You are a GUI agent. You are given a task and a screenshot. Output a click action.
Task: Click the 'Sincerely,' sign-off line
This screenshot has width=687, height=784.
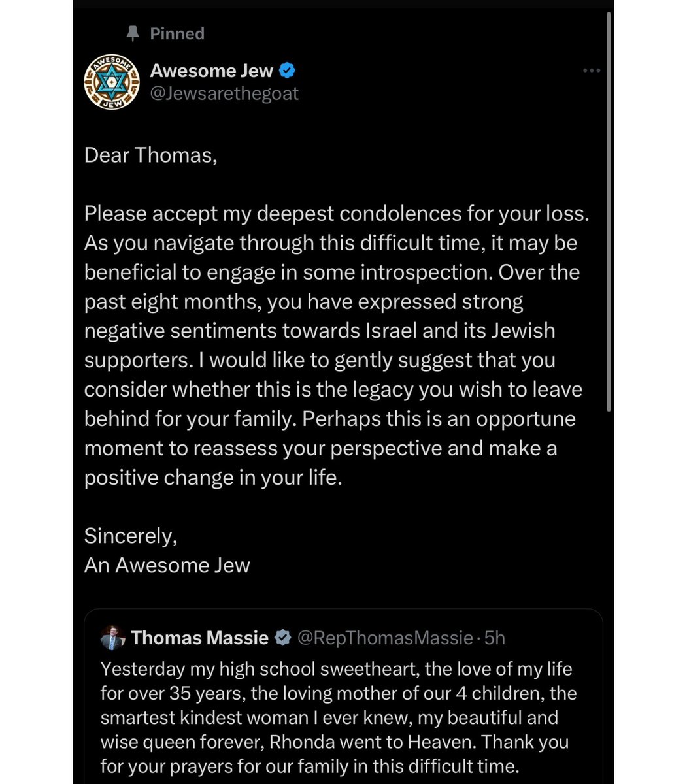[131, 536]
